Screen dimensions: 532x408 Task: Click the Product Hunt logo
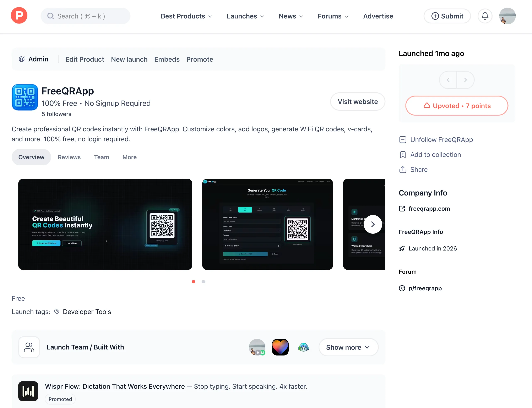[x=19, y=15]
